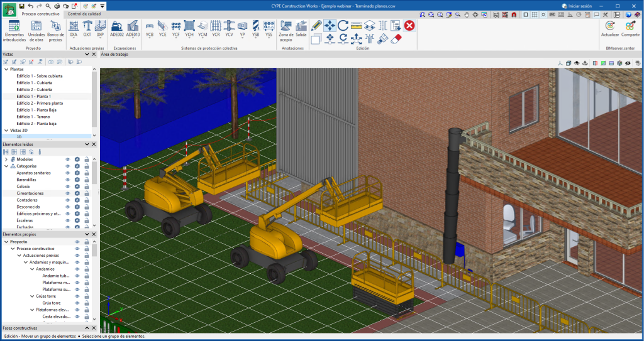Toggle visibility eye for Barandillas category
644x341 pixels.
67,180
